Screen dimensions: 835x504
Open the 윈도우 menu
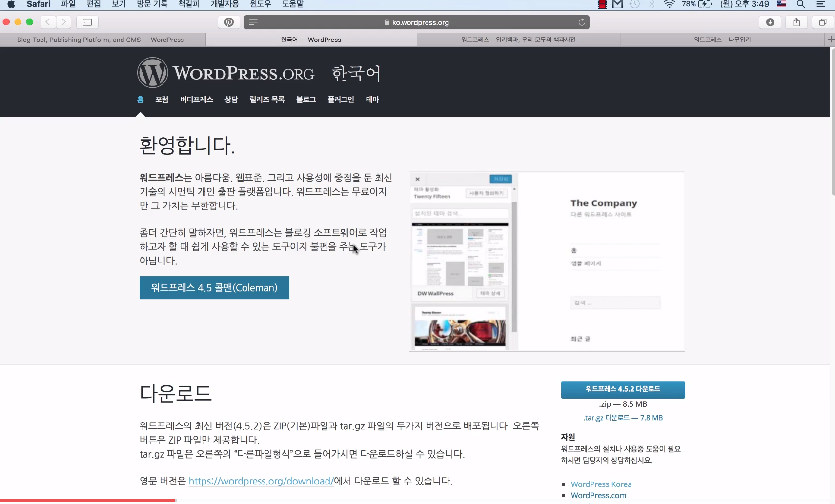[260, 4]
